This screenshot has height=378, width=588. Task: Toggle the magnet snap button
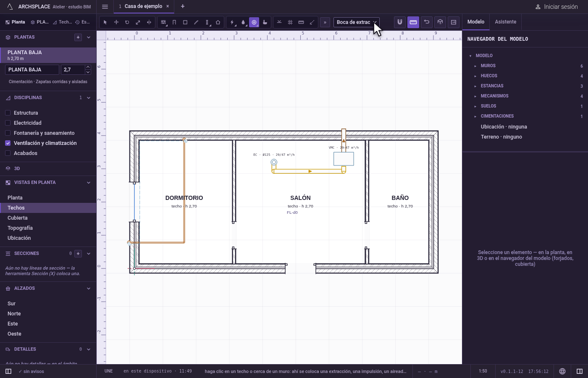pos(400,22)
